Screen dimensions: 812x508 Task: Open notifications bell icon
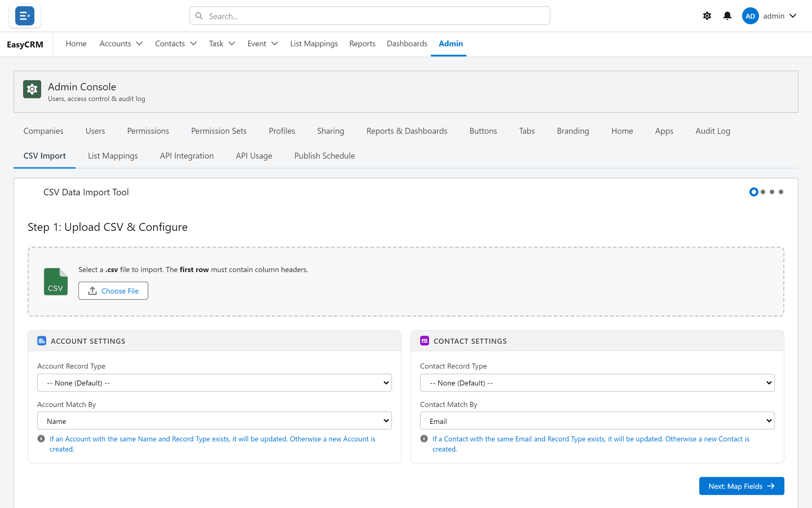727,16
